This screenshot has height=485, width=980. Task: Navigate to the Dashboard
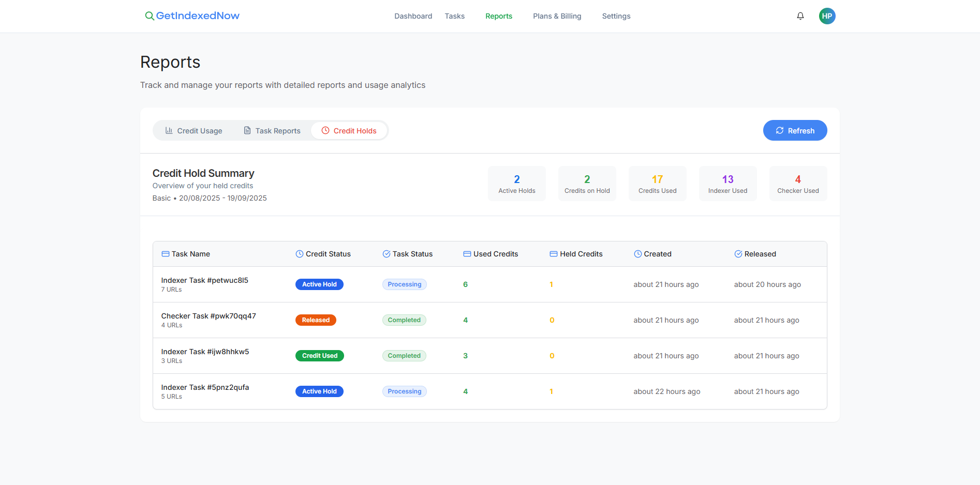pos(413,16)
